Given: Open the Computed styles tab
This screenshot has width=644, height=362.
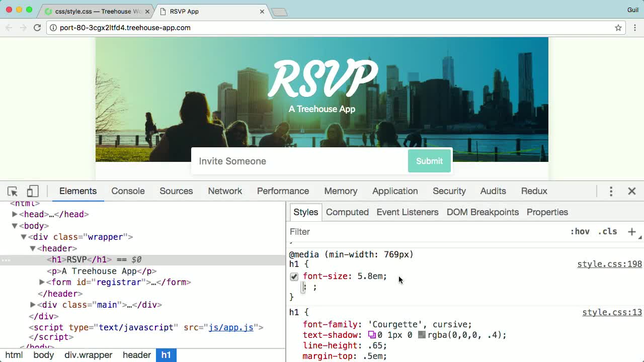Looking at the screenshot, I should pos(347,212).
